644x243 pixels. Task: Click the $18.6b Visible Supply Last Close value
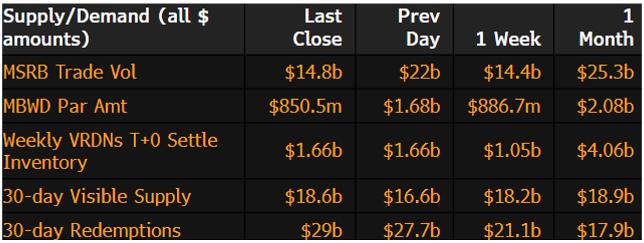[313, 196]
